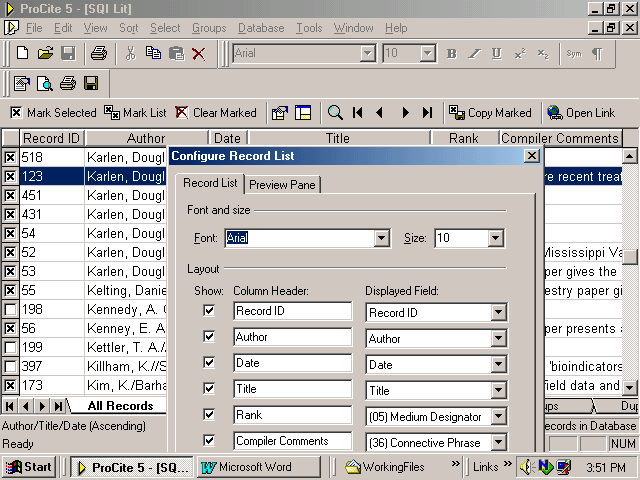Go to first record arrow icon
This screenshot has height=480, width=640.
coord(358,113)
